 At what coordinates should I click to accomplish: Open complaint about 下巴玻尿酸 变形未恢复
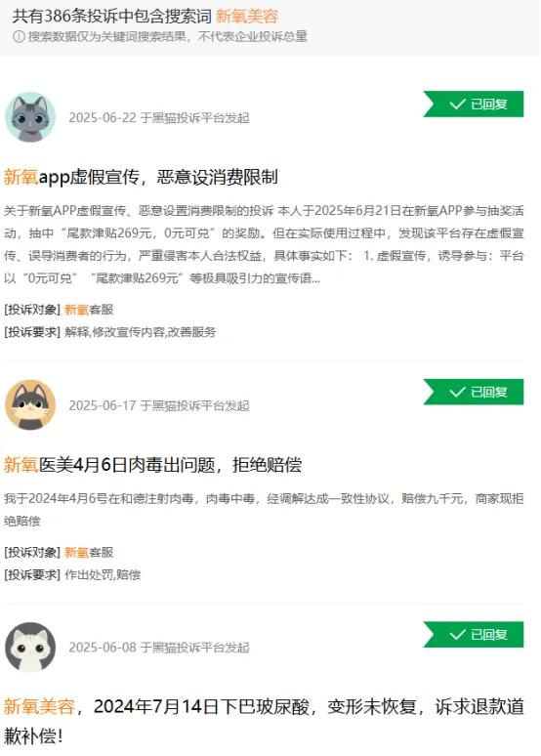[x=264, y=721]
